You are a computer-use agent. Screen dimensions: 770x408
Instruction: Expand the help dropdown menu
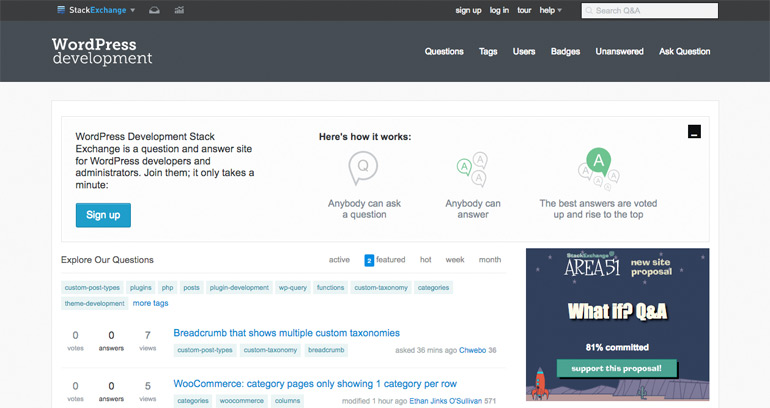550,10
